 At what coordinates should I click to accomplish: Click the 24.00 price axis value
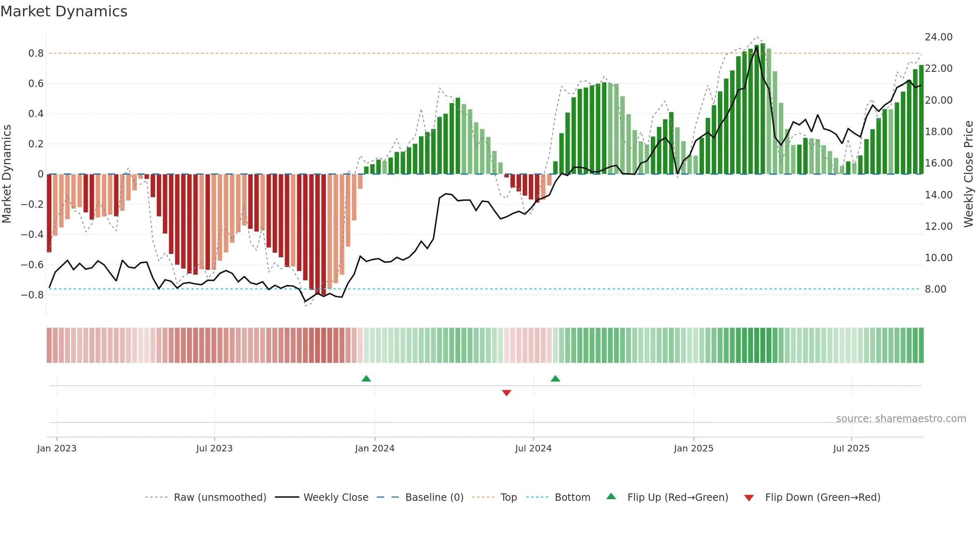[x=939, y=37]
